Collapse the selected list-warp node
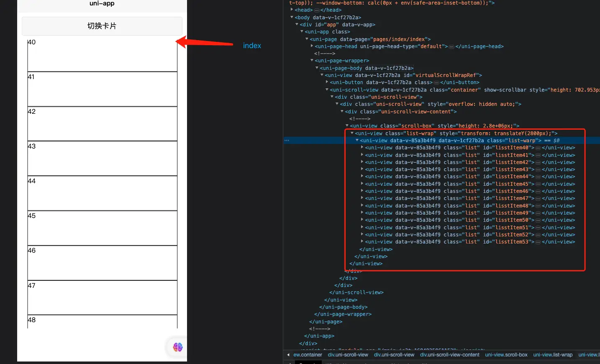The width and height of the screenshot is (600, 364). [x=357, y=140]
